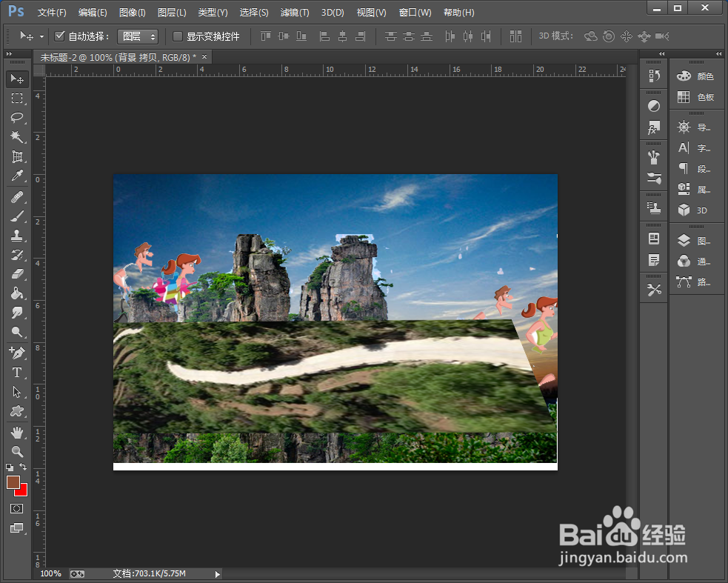Select the Smudge tool
Image resolution: width=728 pixels, height=583 pixels.
point(17,312)
